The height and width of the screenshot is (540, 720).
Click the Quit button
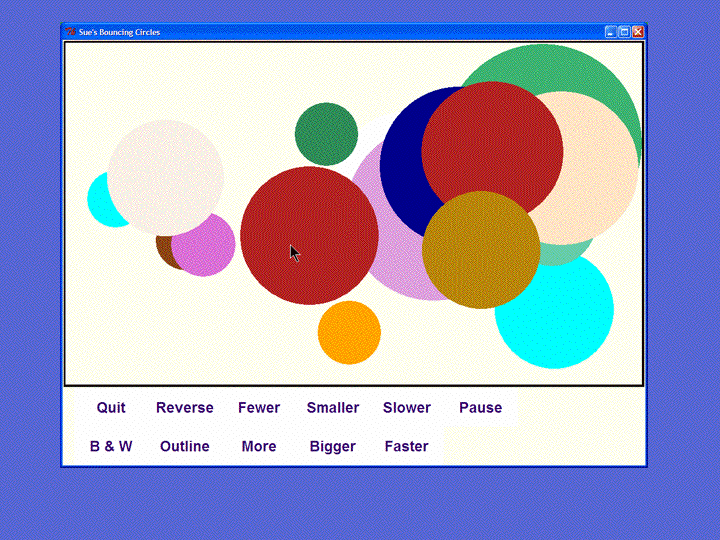111,408
